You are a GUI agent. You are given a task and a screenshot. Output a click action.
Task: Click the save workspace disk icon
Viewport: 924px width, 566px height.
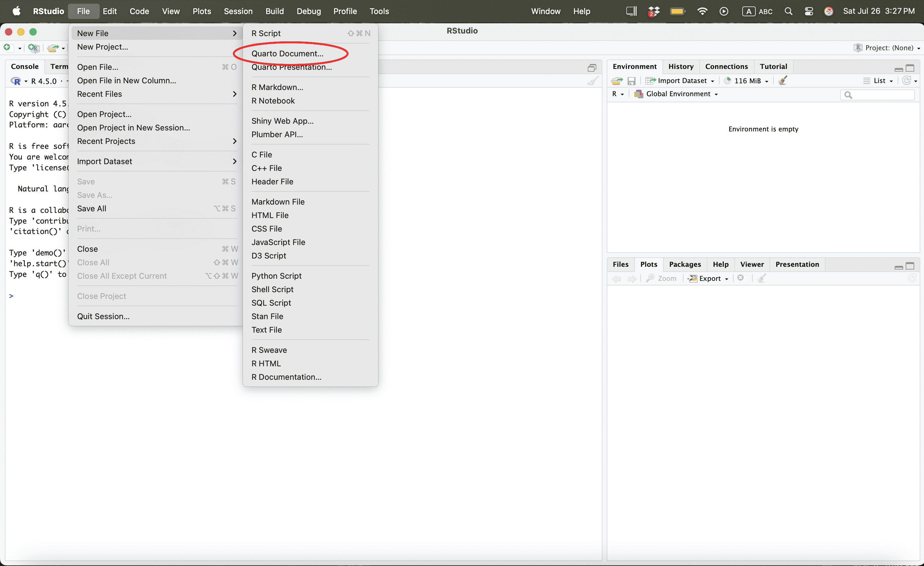click(x=632, y=81)
